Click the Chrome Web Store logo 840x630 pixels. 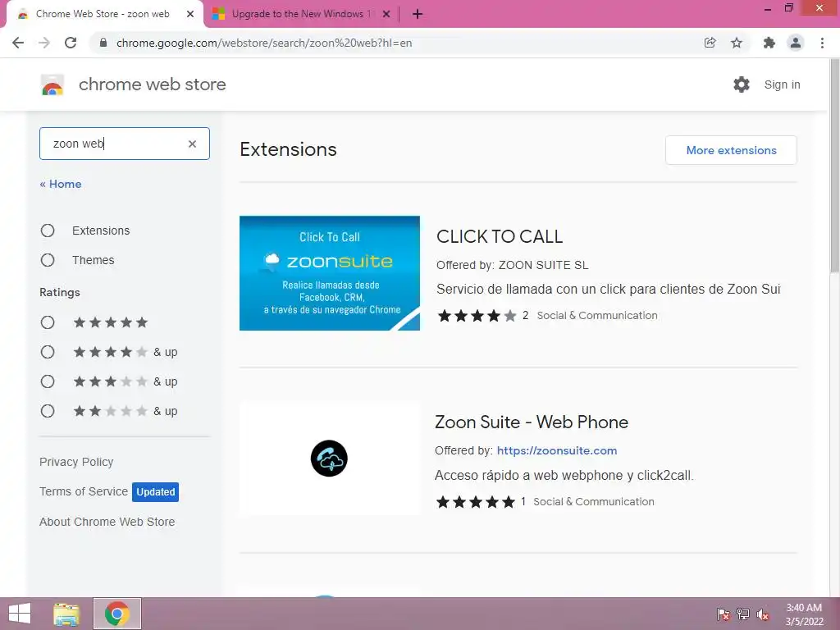(x=52, y=84)
